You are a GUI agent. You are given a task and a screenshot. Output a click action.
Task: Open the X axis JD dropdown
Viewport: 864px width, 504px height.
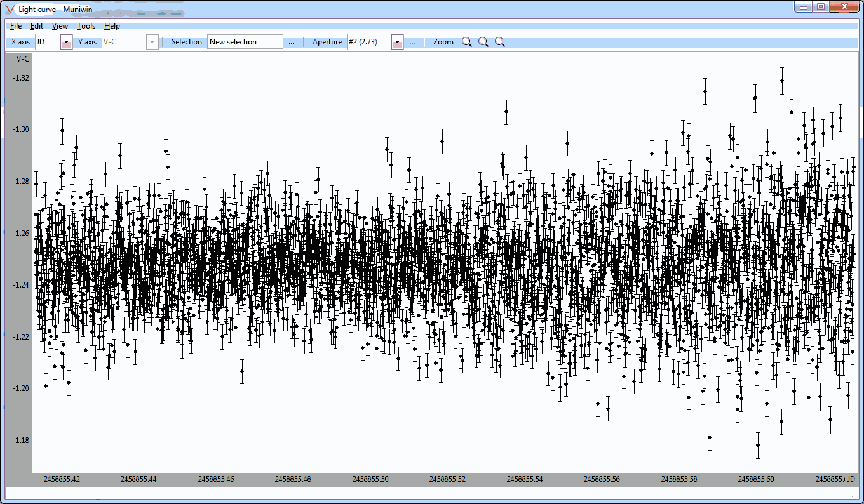click(x=67, y=42)
